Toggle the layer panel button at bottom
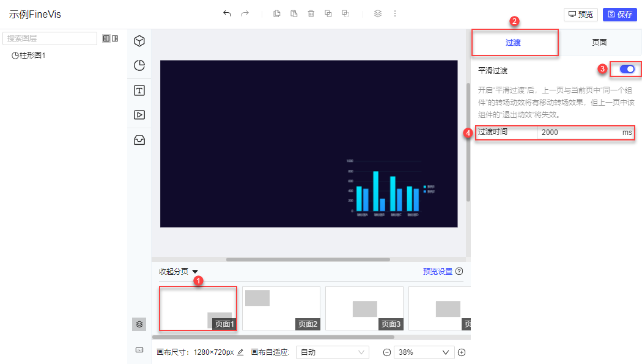This screenshot has width=642, height=364. click(x=139, y=324)
